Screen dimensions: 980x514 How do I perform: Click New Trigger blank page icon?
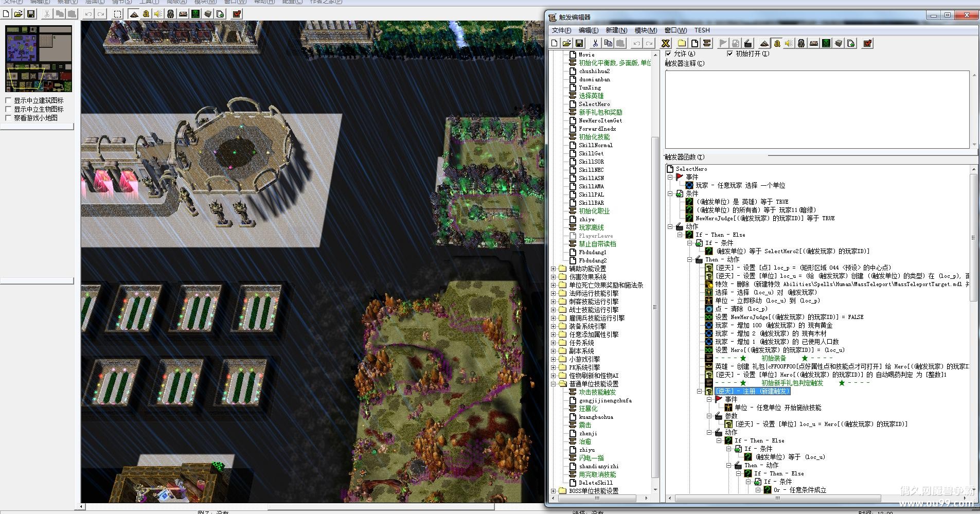[x=694, y=43]
